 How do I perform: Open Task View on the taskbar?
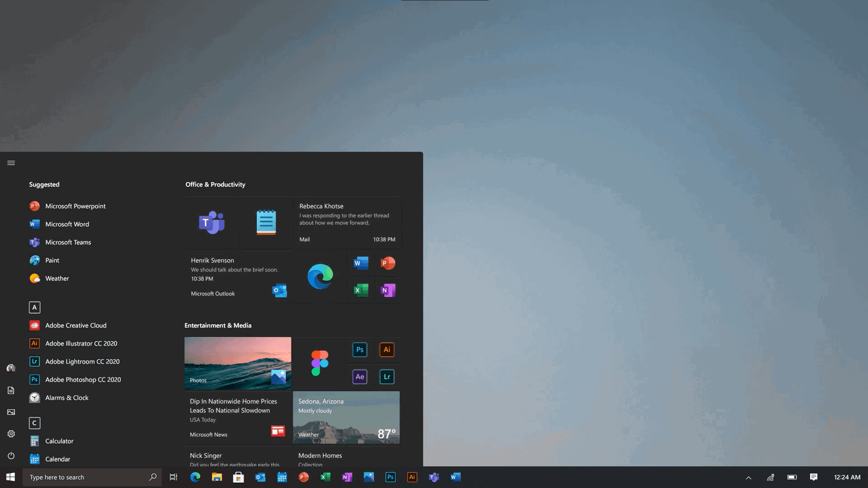[173, 477]
